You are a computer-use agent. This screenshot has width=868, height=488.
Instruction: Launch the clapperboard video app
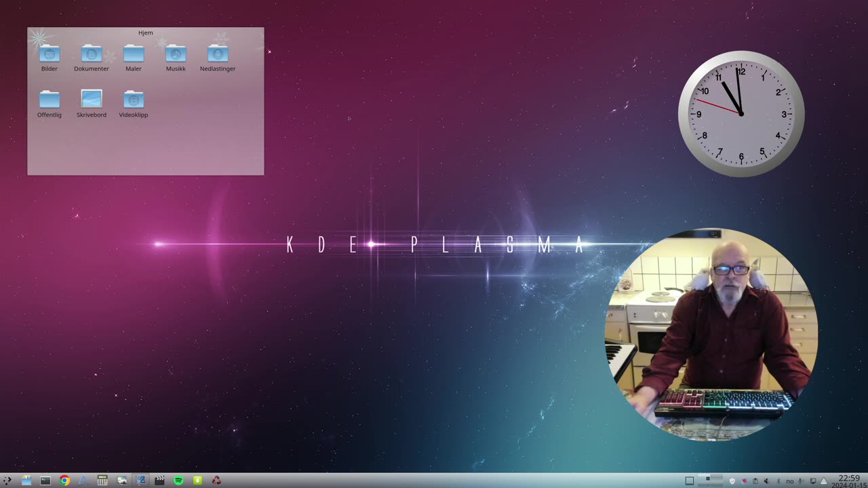click(159, 481)
